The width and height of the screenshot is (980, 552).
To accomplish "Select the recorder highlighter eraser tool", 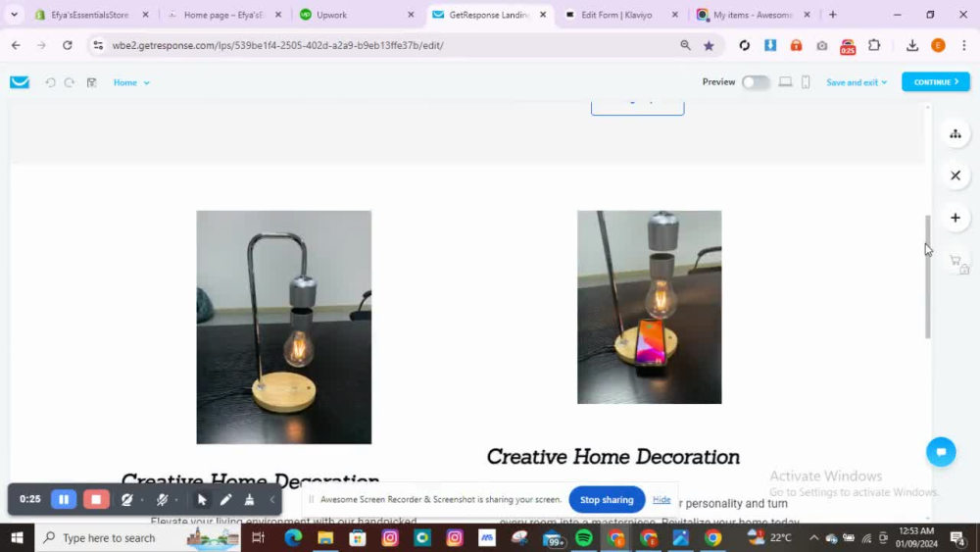I will (x=249, y=499).
